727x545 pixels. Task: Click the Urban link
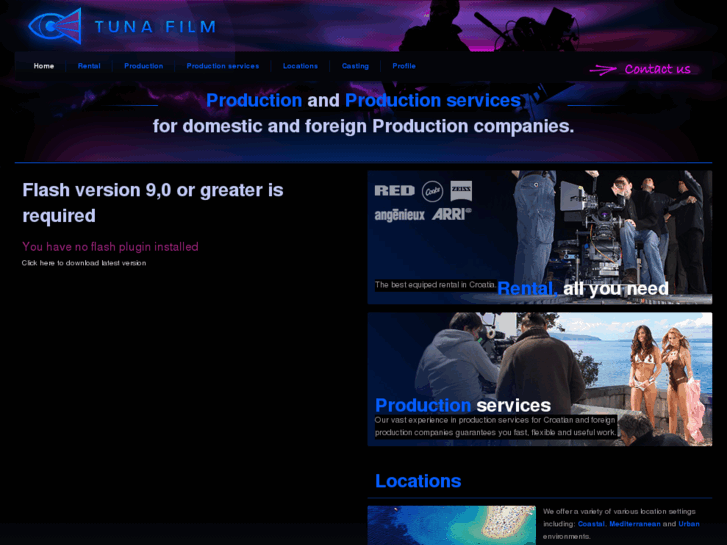click(x=689, y=524)
